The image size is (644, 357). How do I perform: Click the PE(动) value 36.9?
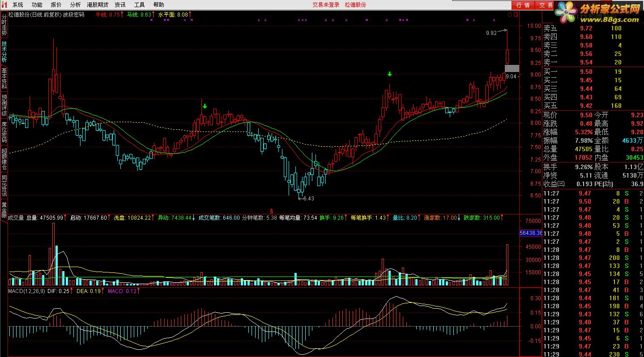pyautogui.click(x=637, y=184)
